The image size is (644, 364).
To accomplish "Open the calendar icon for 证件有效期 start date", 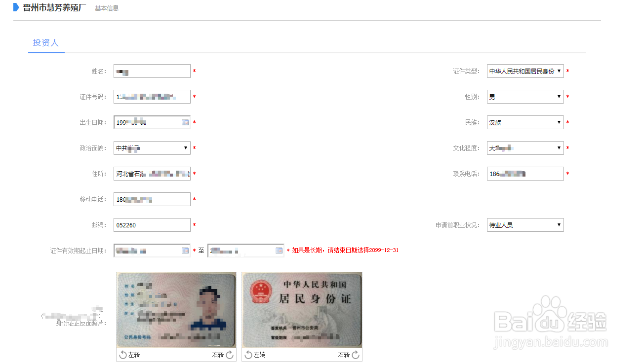I will point(185,250).
